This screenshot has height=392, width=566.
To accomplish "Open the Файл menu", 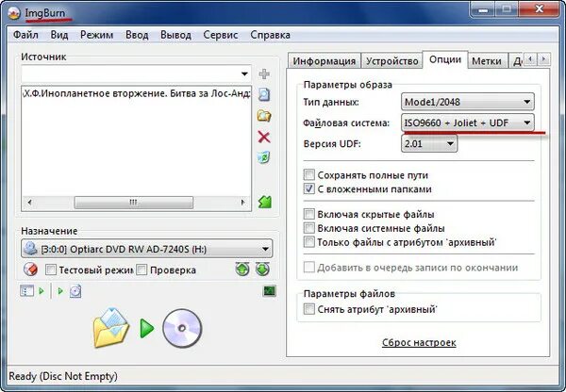I will coord(25,35).
